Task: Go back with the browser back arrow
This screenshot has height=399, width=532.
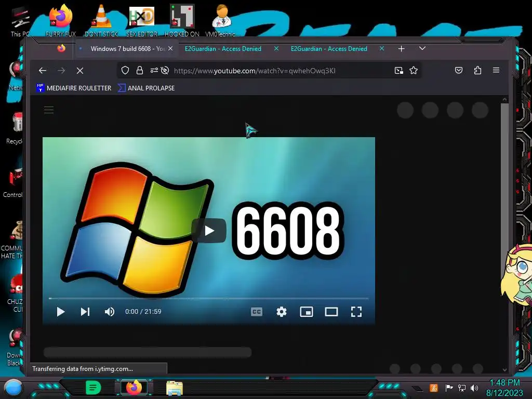Action: [43, 71]
